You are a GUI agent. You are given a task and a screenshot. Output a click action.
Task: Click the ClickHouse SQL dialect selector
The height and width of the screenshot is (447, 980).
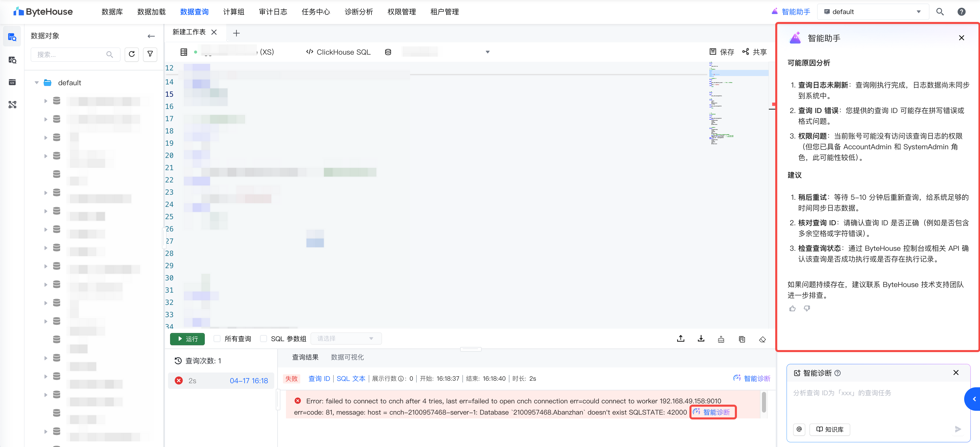pyautogui.click(x=338, y=52)
